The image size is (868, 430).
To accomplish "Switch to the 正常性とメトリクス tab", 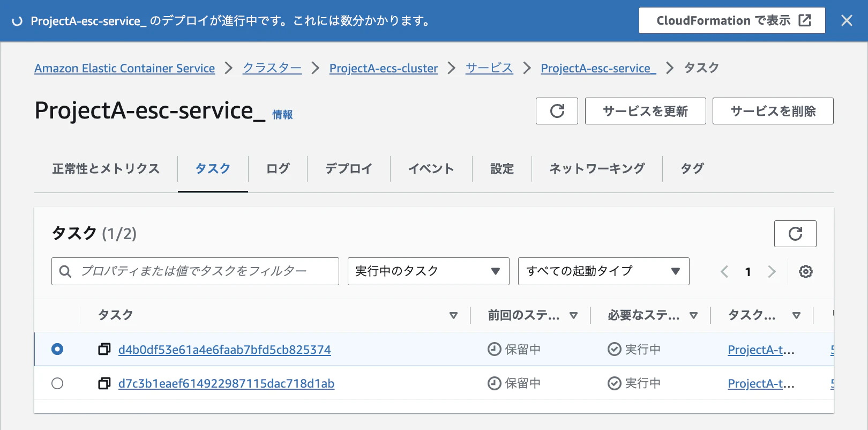I will 106,169.
